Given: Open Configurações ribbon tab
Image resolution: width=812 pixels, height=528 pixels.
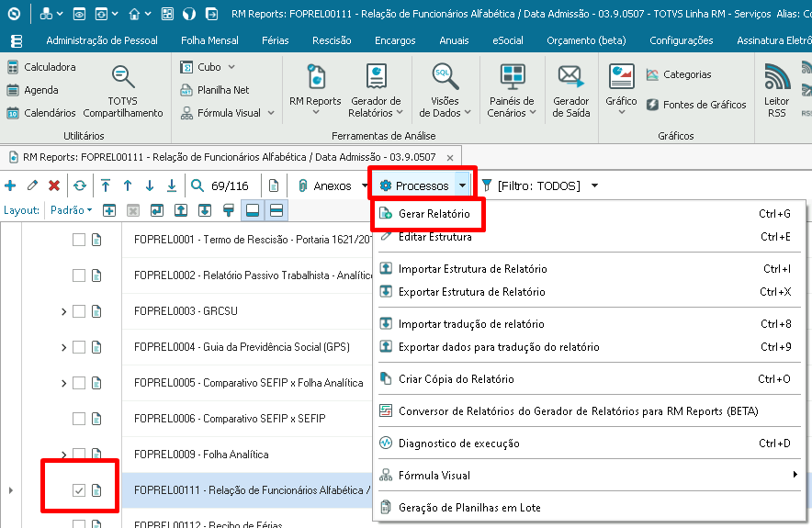Looking at the screenshot, I should [x=681, y=40].
